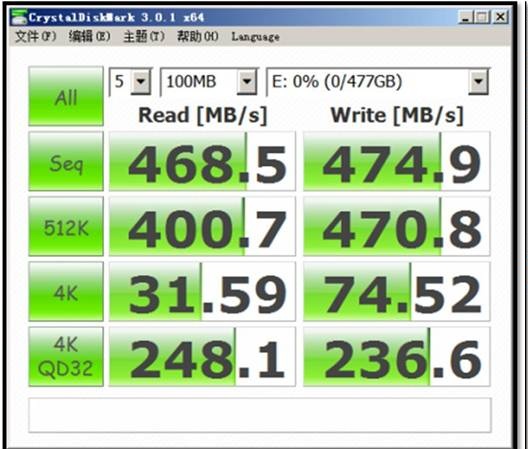Screen dimensions: 528x449
Task: Expand the 100MB test size dropdown
Action: (x=247, y=82)
